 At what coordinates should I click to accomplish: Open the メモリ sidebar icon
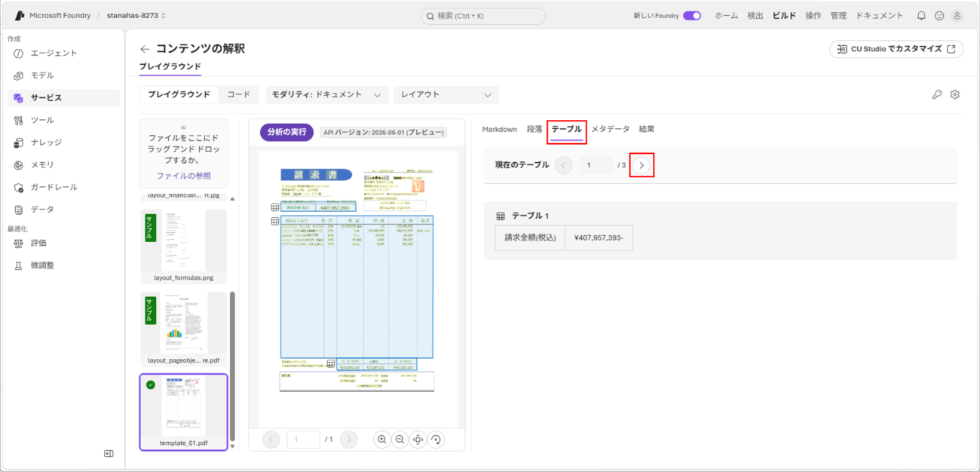19,164
